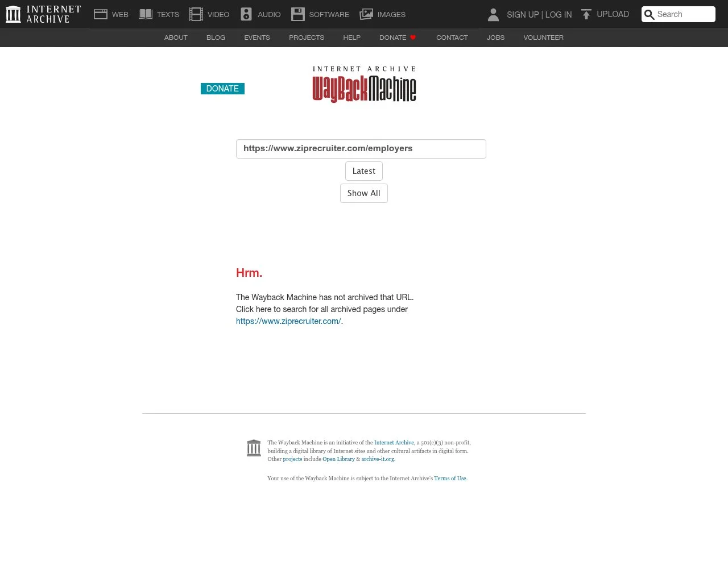Viewport: 728px width, 582px height.
Task: Open the SOFTWARE menu label
Action: click(x=329, y=15)
